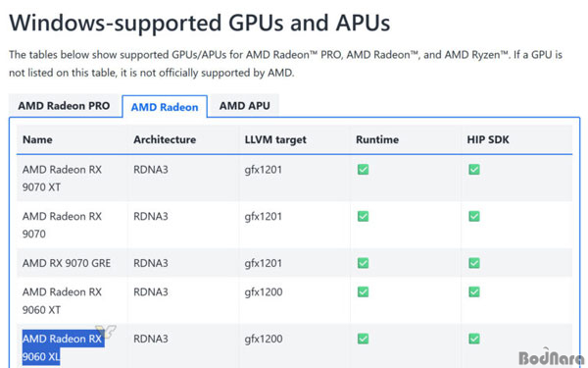Click the HIP SDK checkmark for RX 9070 XT
The width and height of the screenshot is (588, 368).
[474, 170]
